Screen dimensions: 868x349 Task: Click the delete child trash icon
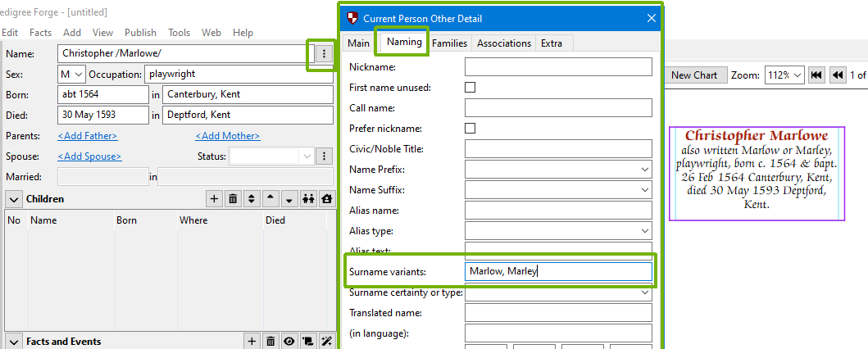(233, 199)
